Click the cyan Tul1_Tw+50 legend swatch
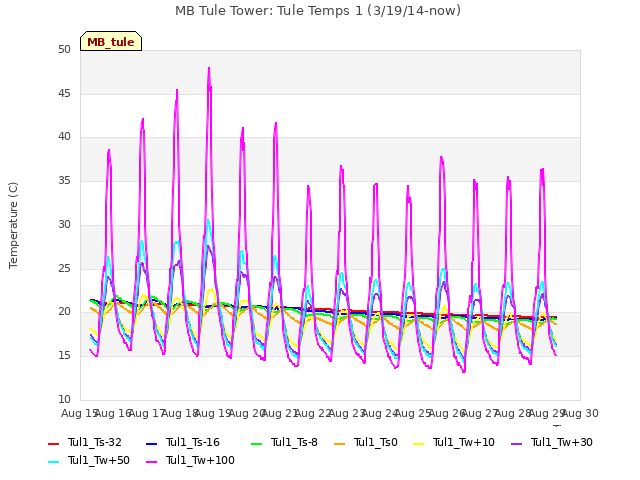This screenshot has width=640, height=480. point(53,461)
